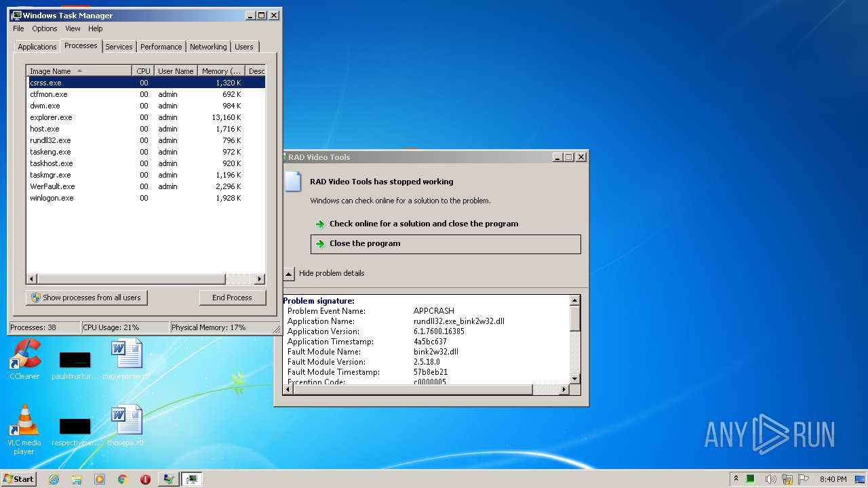
Task: Select the explorer.exe process row
Action: tap(146, 117)
